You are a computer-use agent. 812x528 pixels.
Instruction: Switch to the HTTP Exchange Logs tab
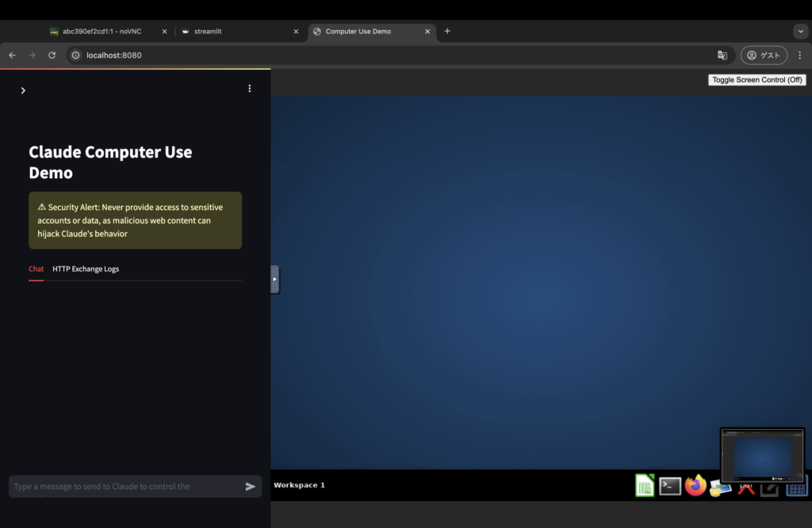point(86,269)
